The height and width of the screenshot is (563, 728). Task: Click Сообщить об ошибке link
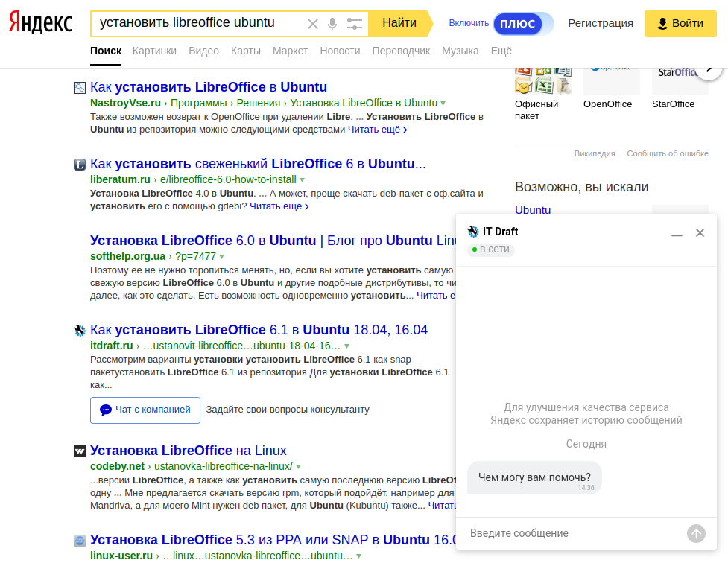click(668, 153)
